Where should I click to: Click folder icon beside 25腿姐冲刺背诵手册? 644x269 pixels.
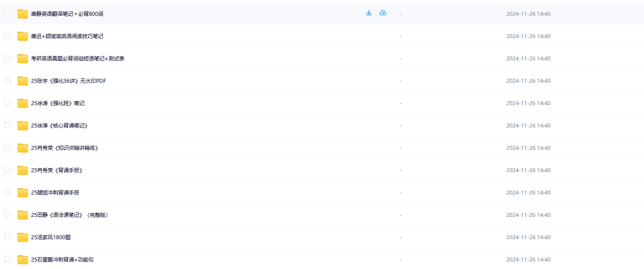point(23,193)
